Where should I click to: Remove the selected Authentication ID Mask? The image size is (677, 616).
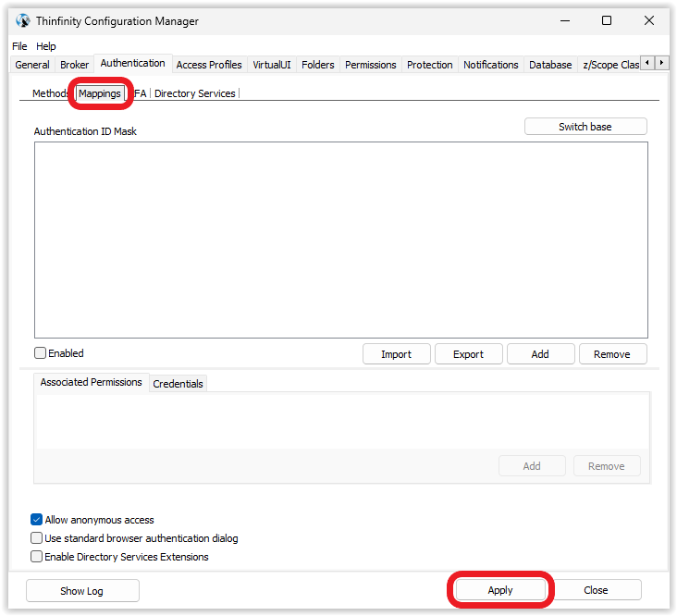[x=612, y=354]
